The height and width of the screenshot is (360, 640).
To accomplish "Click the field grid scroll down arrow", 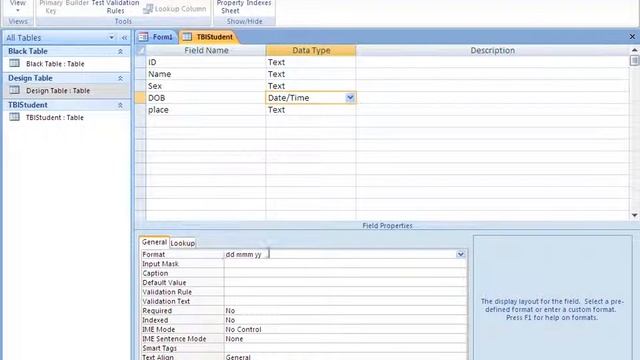I will pos(634,215).
